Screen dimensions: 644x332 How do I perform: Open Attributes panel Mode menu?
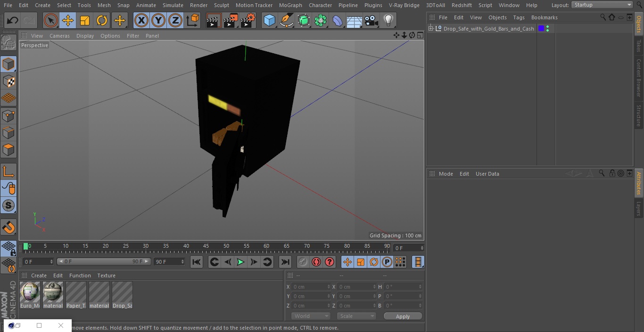446,174
